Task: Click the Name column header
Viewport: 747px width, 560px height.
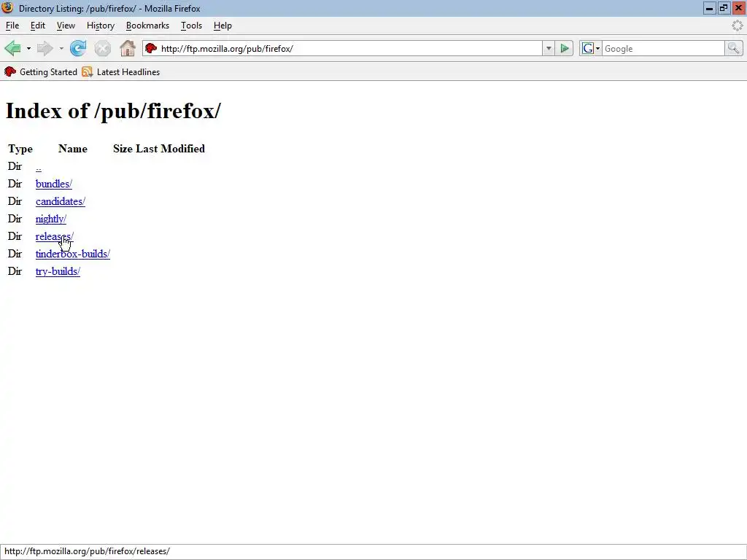Action: pos(73,149)
